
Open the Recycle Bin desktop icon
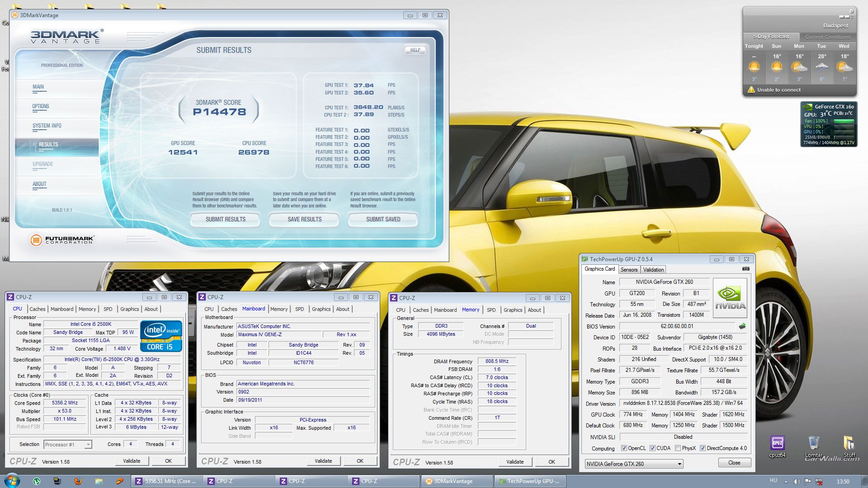point(813,443)
